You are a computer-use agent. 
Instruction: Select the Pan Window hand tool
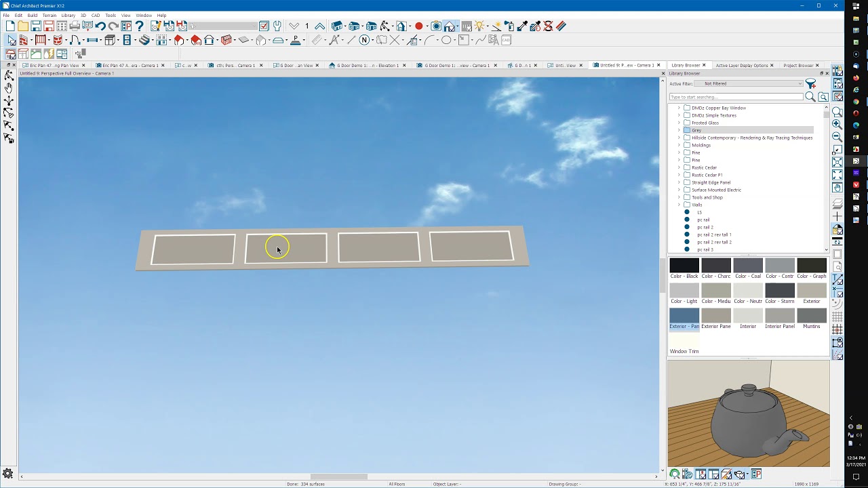coord(837,187)
